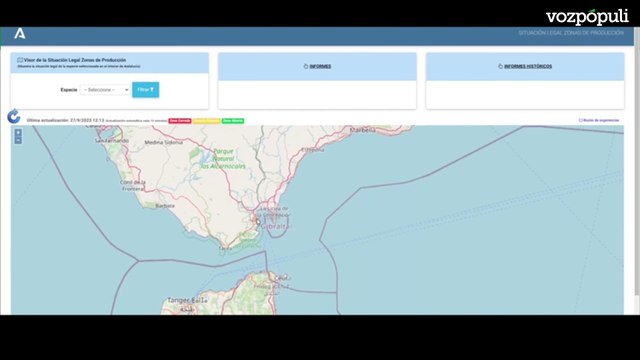Open the Especie species dropdown
This screenshot has width=640, height=360.
[x=105, y=90]
